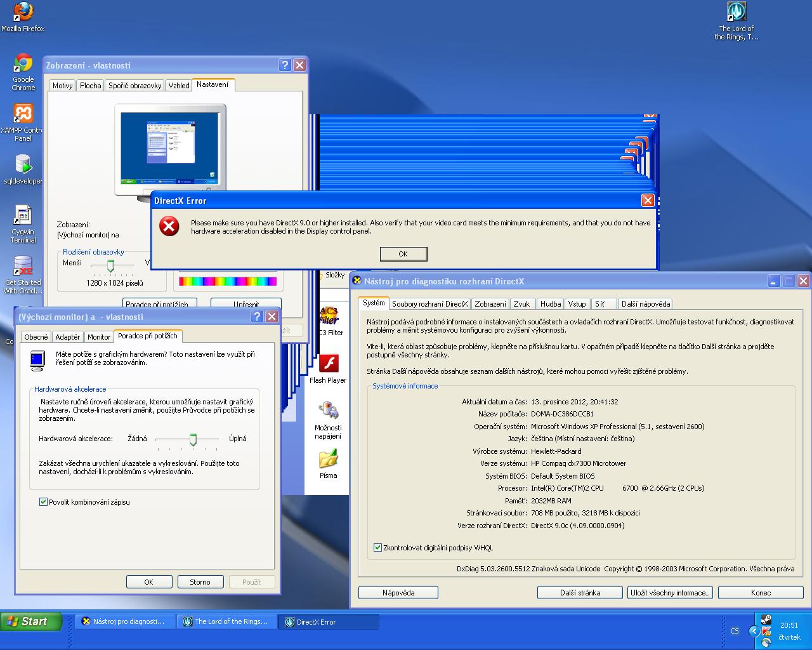The width and height of the screenshot is (812, 650).
Task: Click the taskbar clock showing 20:51
Action: [x=789, y=625]
